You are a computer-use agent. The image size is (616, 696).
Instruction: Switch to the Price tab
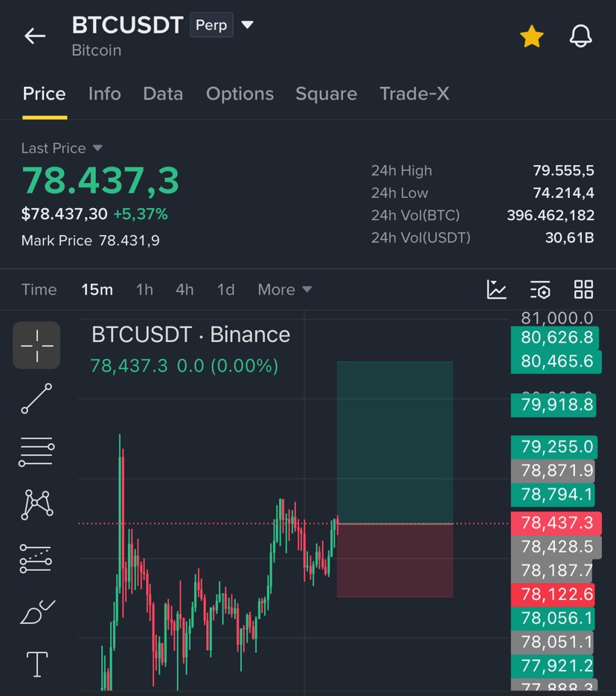45,94
